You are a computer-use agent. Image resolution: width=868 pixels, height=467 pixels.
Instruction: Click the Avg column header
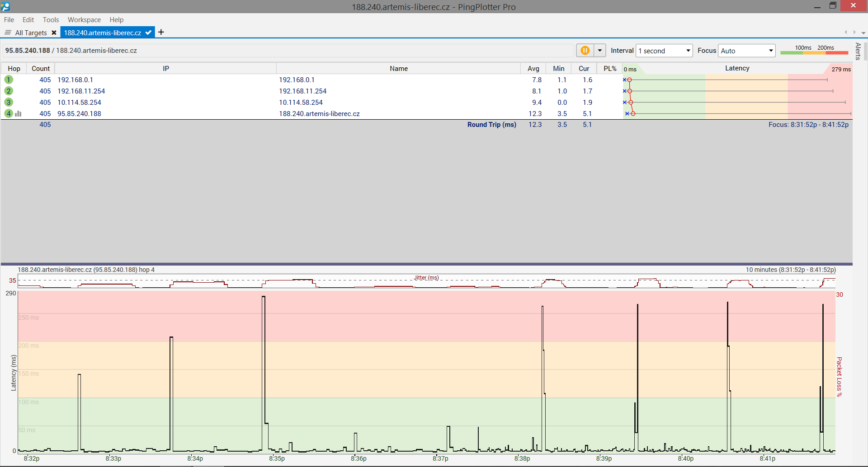(533, 69)
